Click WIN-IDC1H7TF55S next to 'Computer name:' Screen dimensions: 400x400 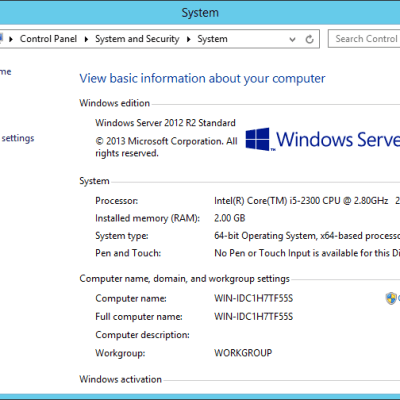(x=253, y=298)
